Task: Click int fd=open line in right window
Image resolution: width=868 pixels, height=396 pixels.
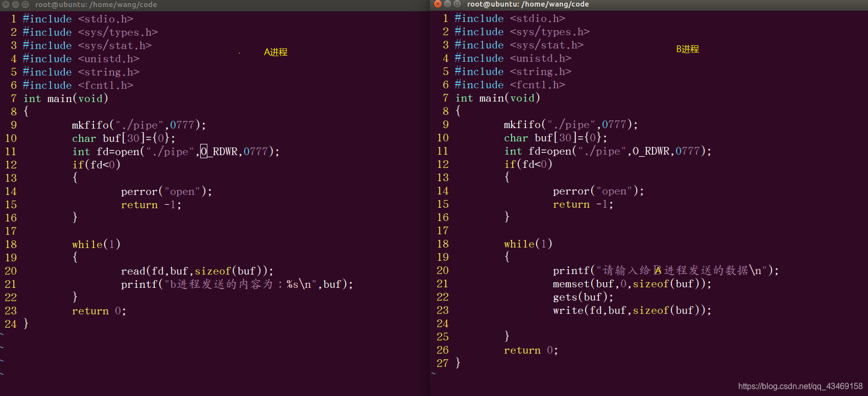Action: pos(608,151)
